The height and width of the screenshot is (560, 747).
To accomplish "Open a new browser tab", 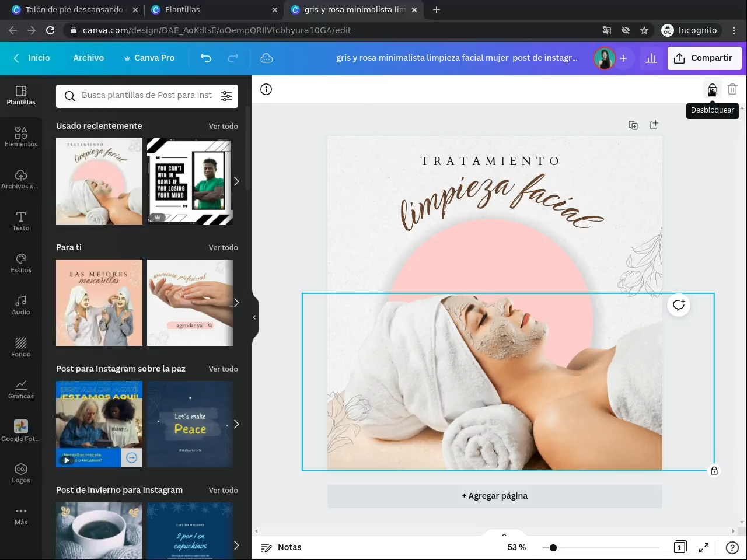I will [x=437, y=10].
